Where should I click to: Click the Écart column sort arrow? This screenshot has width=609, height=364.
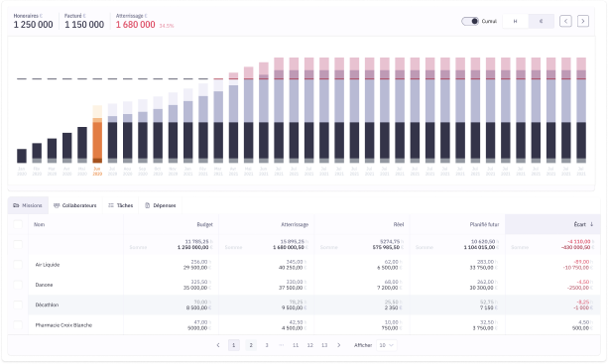[591, 224]
